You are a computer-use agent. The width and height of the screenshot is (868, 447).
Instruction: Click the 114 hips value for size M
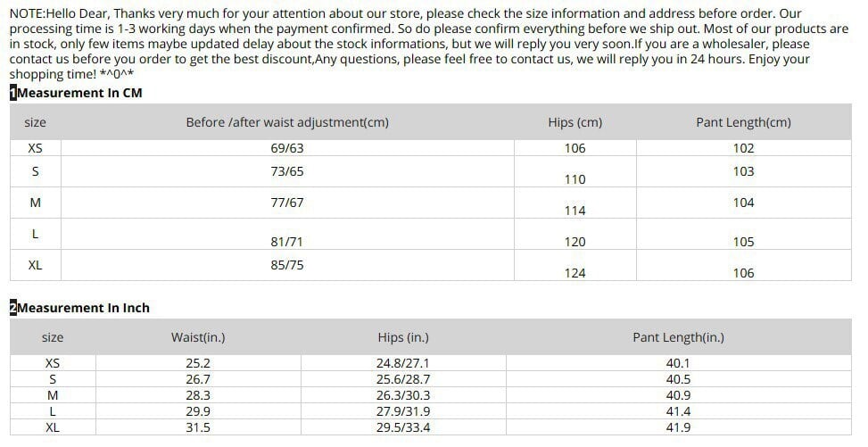point(575,211)
